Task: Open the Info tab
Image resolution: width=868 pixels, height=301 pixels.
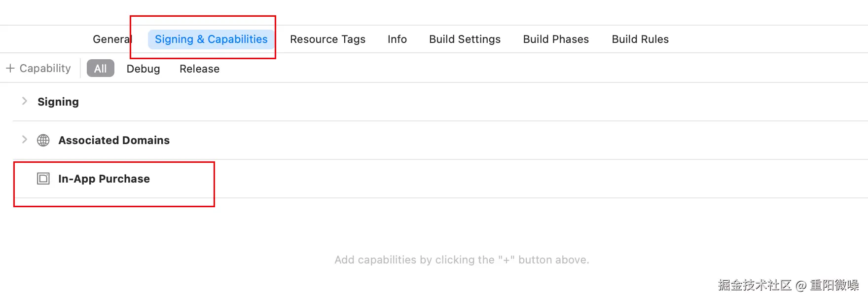Action: point(397,39)
